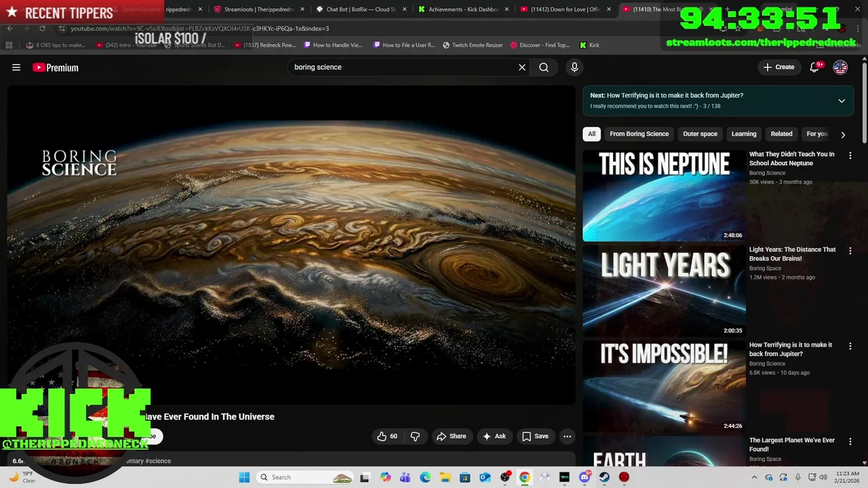Open Microsoft Store from taskbar
Viewport: 868px width, 488px height.
465,477
